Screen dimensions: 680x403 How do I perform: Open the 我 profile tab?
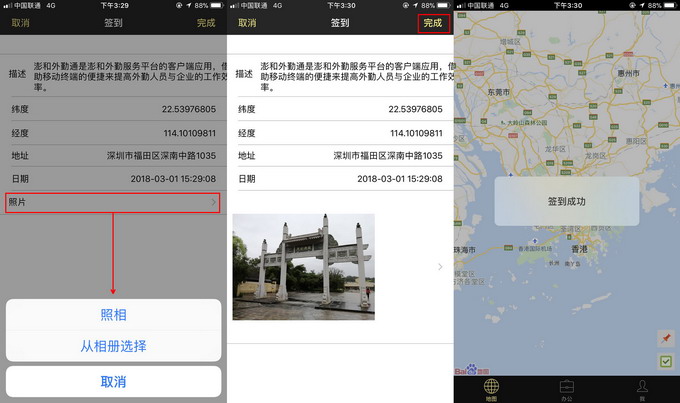click(x=641, y=388)
